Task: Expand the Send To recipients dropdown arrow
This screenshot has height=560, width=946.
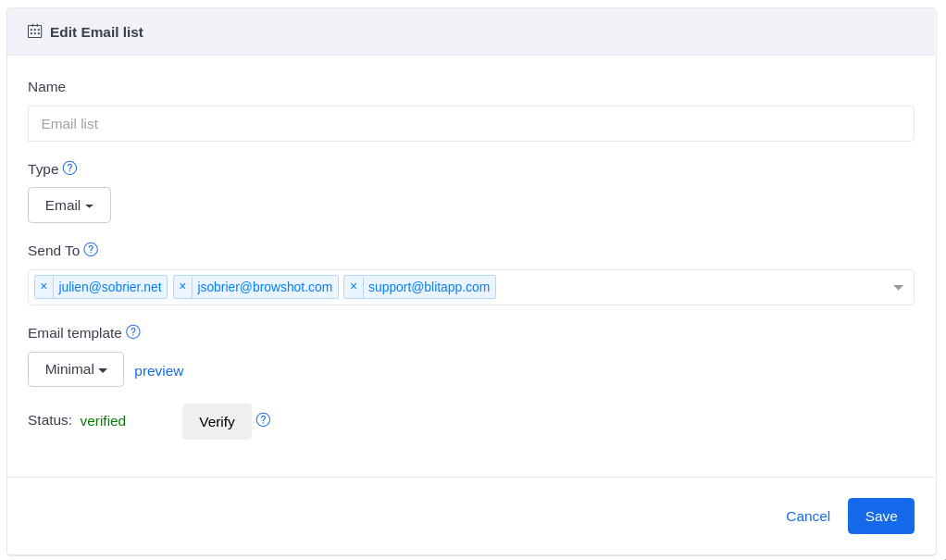Action: click(x=897, y=287)
